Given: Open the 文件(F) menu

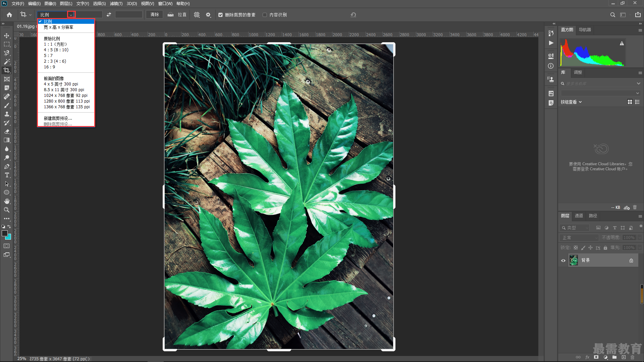Looking at the screenshot, I should click(x=18, y=4).
